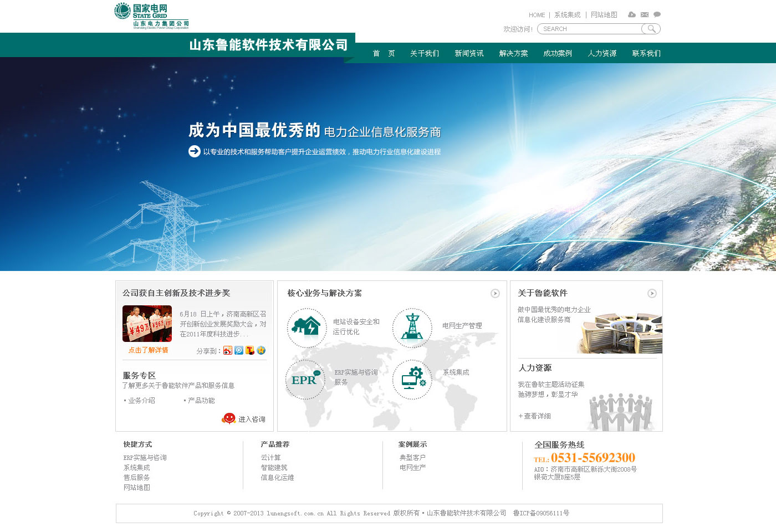Screen dimensions: 776x532
Task: Click the speech bubble chat icon
Action: pos(657,14)
